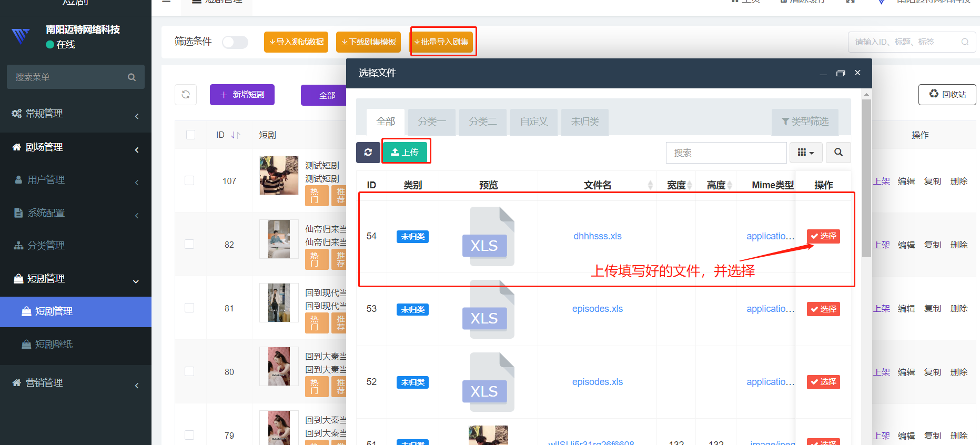980x445 pixels.
Task: Toggle the 筛选条件 filter switch
Action: click(235, 42)
